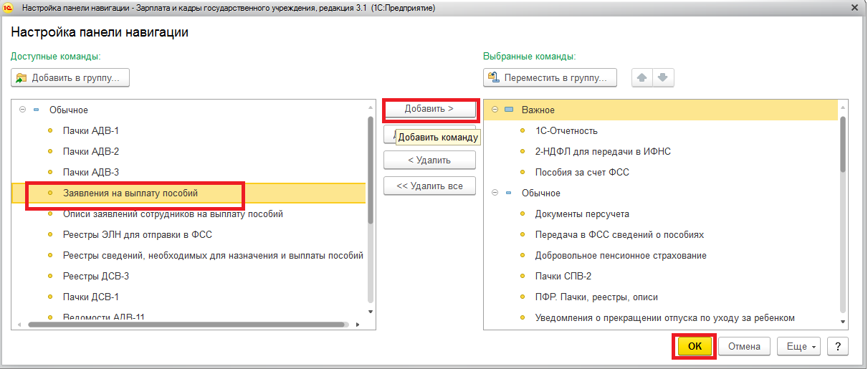Click 'Обычное' group label in available commands
Screen dimensions: 868x369
coord(69,110)
